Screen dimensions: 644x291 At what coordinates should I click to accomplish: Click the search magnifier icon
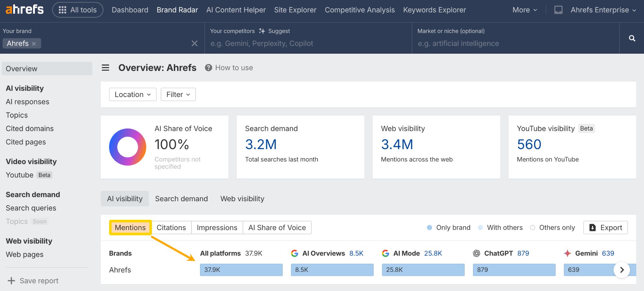click(632, 38)
